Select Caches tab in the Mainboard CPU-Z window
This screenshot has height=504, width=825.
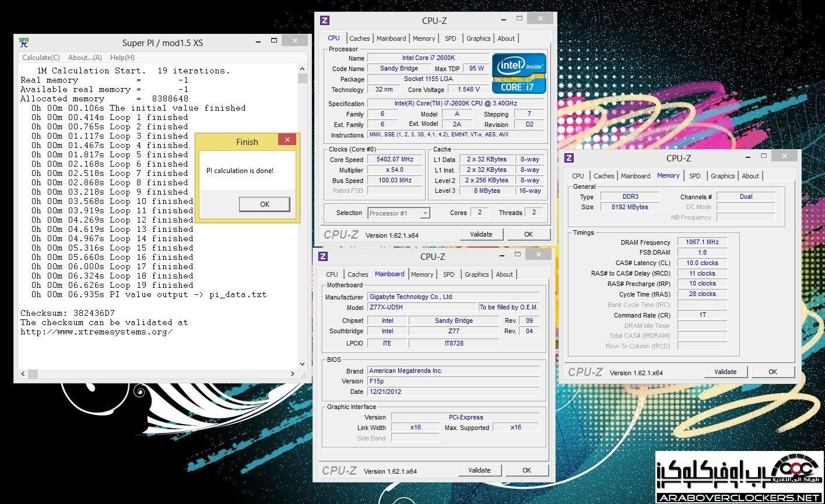357,274
